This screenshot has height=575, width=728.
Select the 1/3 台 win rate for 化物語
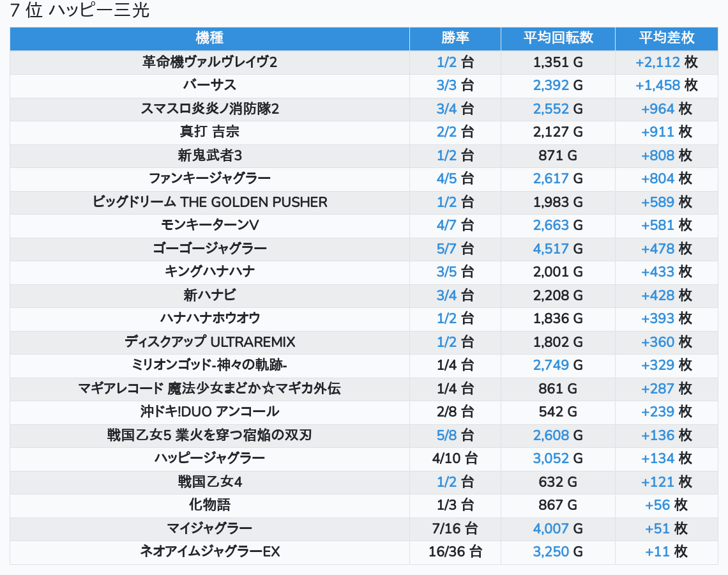[x=455, y=505]
